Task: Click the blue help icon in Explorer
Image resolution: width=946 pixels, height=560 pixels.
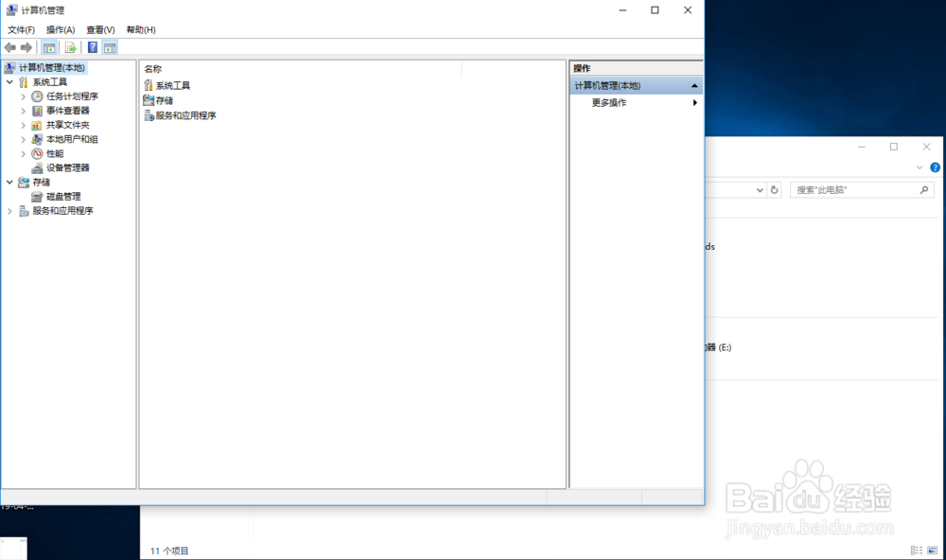Action: (x=935, y=167)
